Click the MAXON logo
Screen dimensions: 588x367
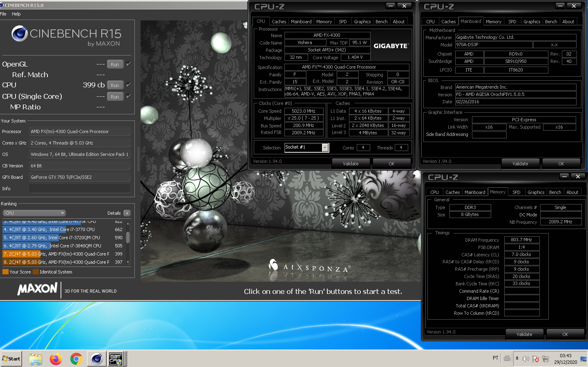(37, 289)
